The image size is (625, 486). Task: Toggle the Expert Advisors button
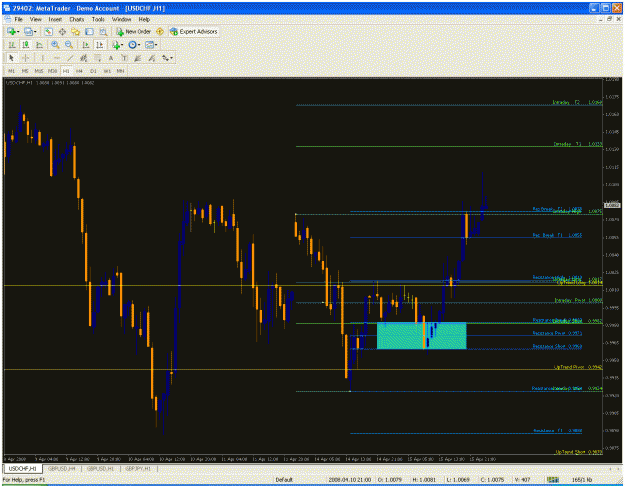coord(194,31)
